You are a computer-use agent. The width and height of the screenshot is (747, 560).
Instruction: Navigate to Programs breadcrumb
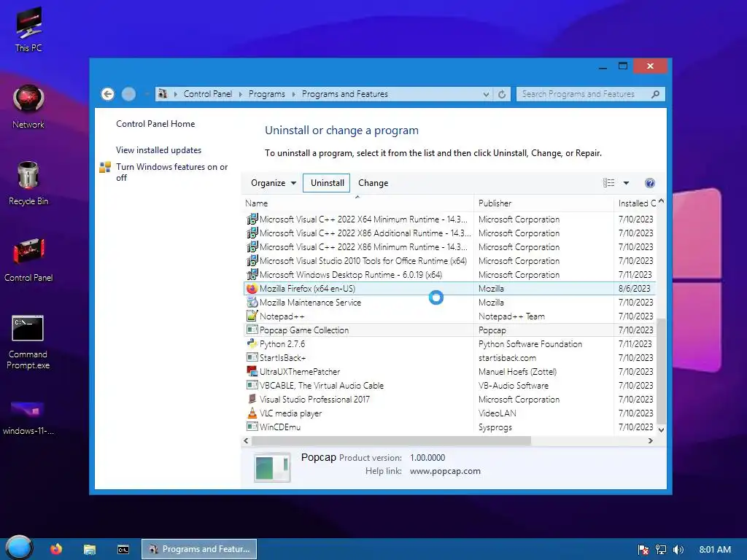[x=267, y=94]
